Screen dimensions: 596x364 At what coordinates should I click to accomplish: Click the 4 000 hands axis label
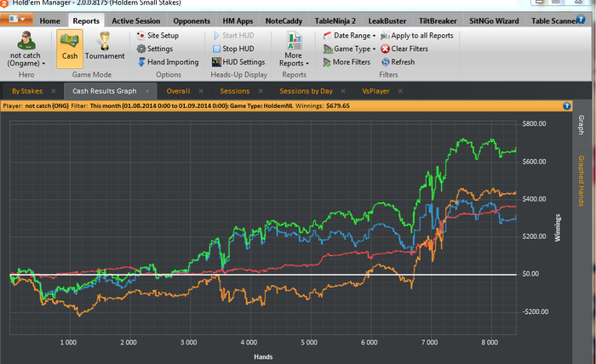249,343
